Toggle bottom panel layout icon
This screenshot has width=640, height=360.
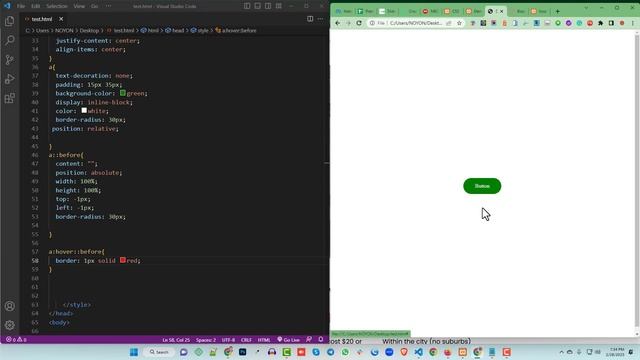(x=258, y=6)
